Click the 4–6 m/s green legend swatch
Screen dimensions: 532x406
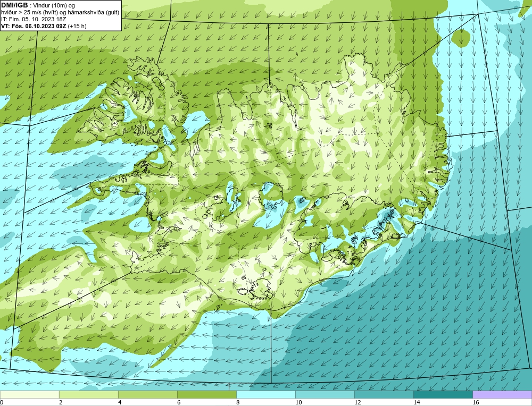(147, 394)
